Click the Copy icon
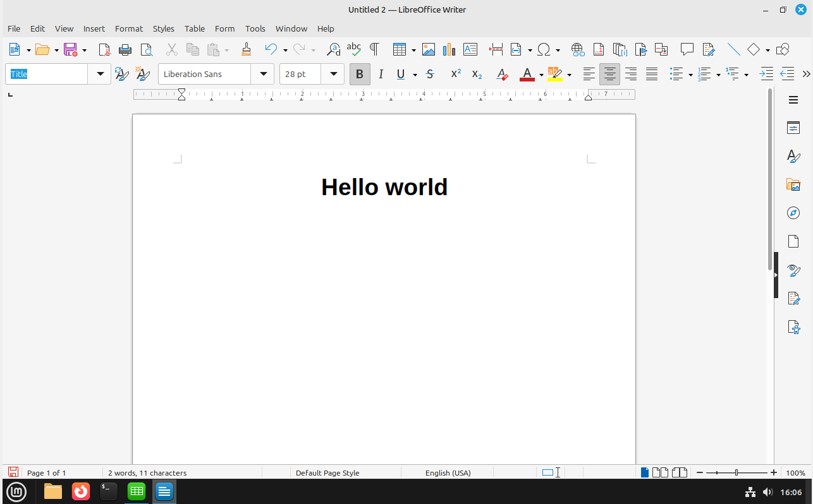813x504 pixels. coord(192,49)
